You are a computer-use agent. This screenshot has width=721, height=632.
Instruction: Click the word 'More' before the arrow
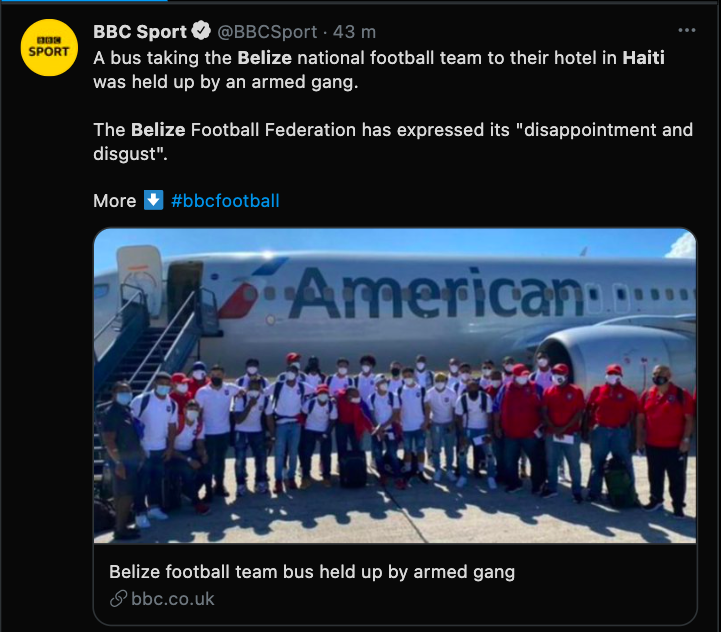[114, 200]
